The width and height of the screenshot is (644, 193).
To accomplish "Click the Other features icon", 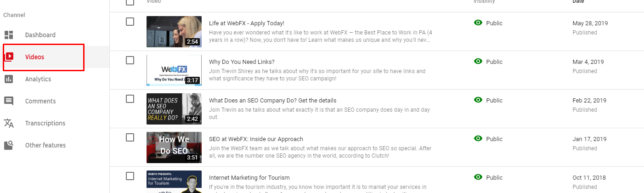I will [9, 145].
